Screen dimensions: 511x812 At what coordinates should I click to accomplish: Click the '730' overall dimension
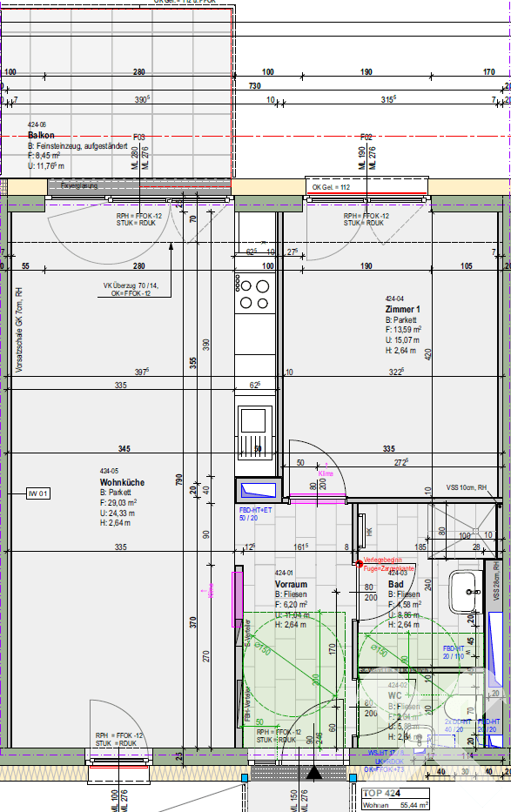pyautogui.click(x=255, y=86)
